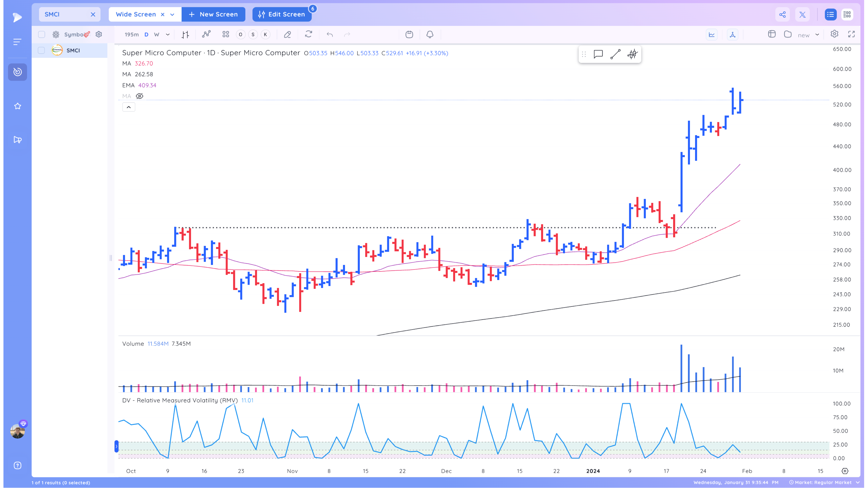Enter fullscreen chart mode
Screen dimensions: 868x488
[852, 34]
